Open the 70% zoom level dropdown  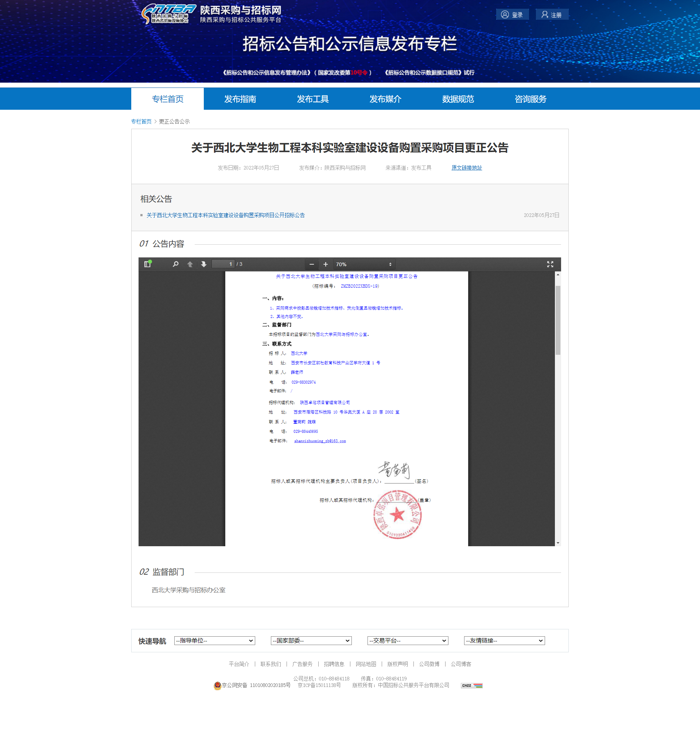tap(363, 264)
